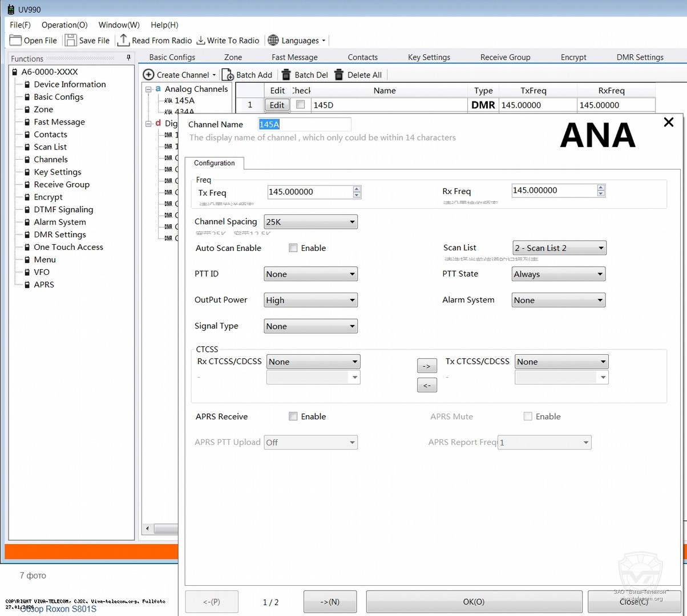Enable the Auto Scan checkbox
This screenshot has height=616, width=687.
[x=293, y=248]
